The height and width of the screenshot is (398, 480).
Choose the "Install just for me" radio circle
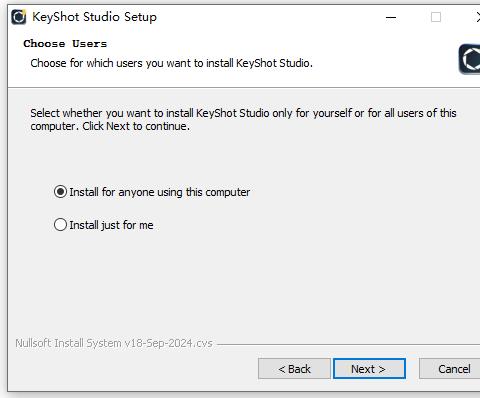[x=60, y=225]
